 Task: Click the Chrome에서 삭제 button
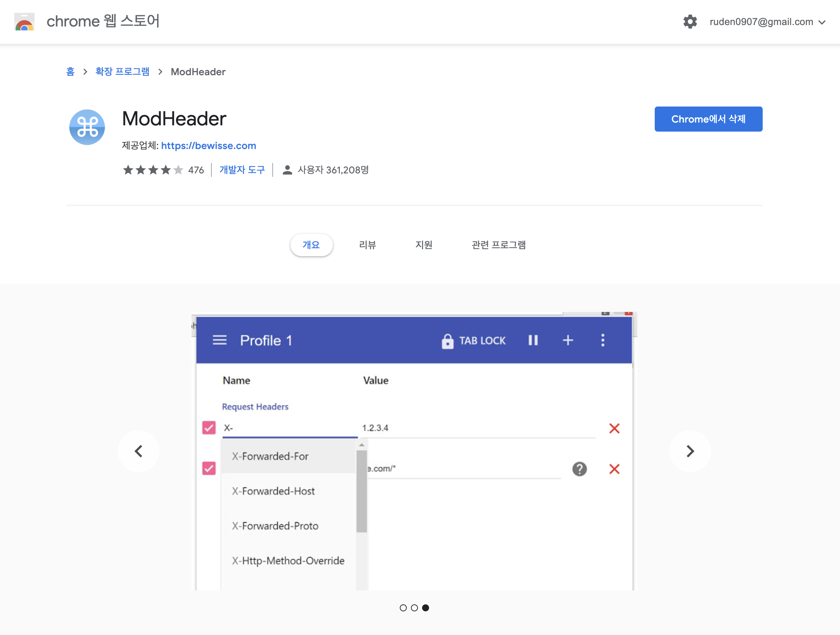(708, 119)
